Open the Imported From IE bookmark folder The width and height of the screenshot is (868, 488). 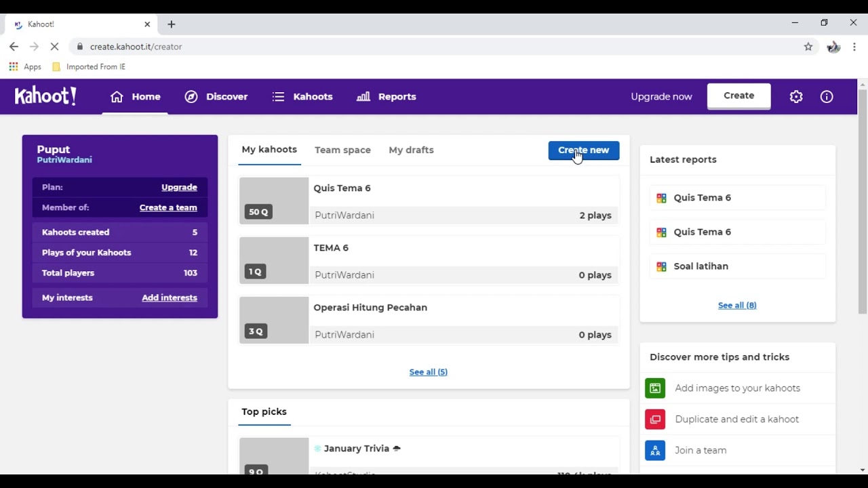click(89, 66)
